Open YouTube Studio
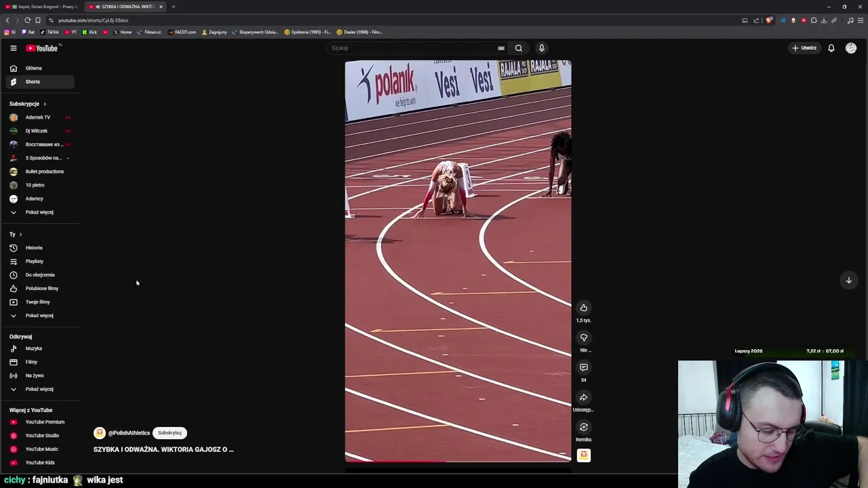This screenshot has width=868, height=488. (39, 436)
